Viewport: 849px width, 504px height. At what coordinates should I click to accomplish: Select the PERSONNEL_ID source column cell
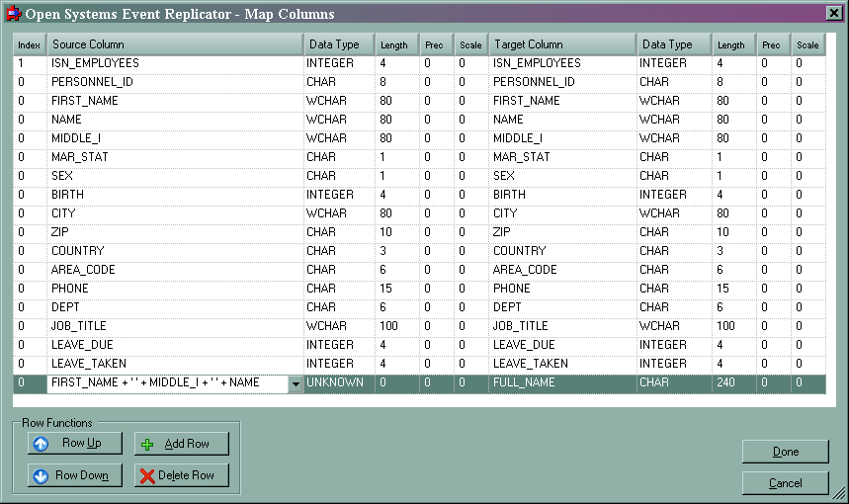(175, 82)
